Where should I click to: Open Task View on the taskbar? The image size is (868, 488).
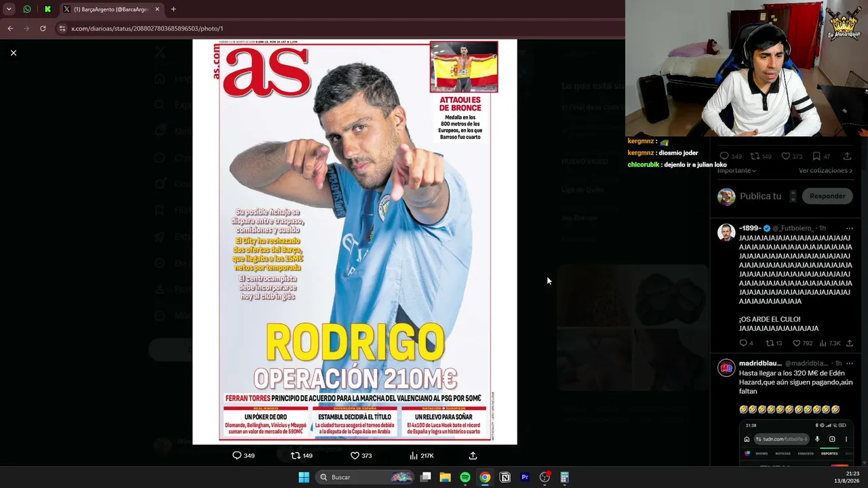426,477
